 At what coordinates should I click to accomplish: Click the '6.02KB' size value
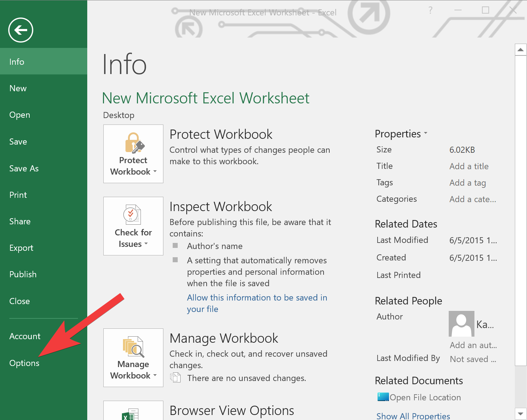point(462,150)
